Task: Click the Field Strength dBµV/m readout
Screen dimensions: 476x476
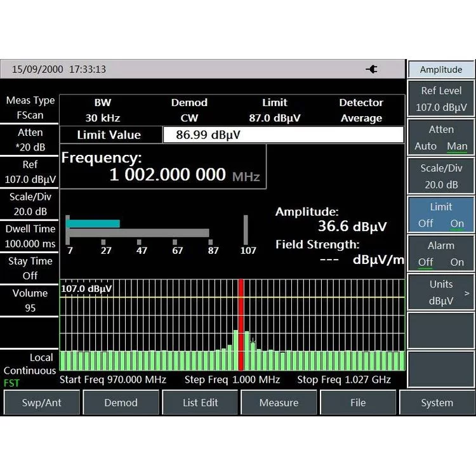Action: 340,252
